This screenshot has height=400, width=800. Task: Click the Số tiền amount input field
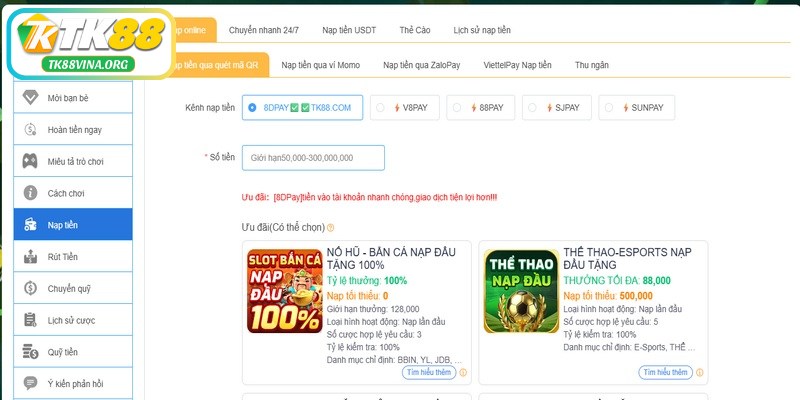tap(313, 158)
